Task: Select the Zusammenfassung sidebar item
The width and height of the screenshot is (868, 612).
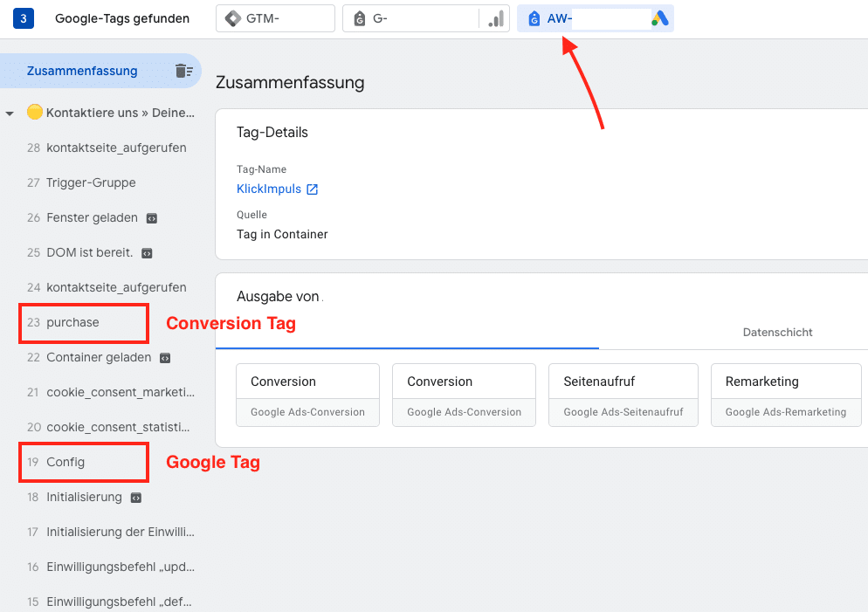Action: [x=82, y=72]
